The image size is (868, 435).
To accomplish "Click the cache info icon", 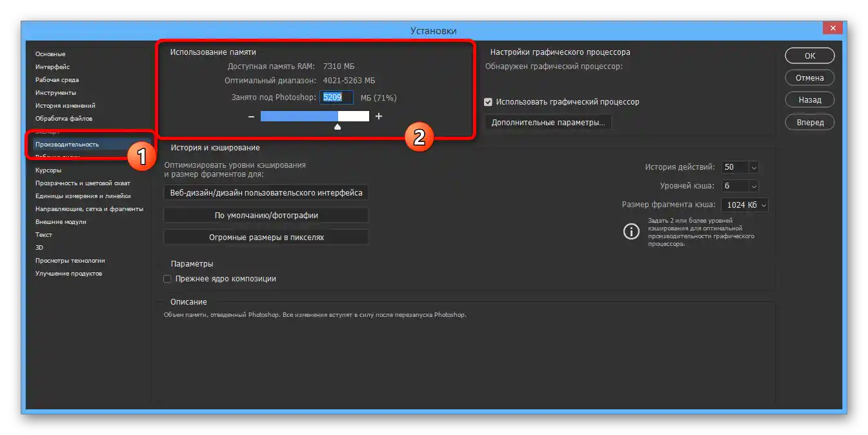I will click(x=631, y=232).
